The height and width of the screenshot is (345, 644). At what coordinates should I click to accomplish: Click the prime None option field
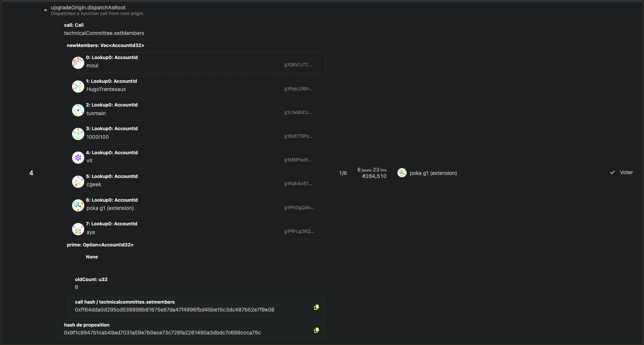click(201, 261)
